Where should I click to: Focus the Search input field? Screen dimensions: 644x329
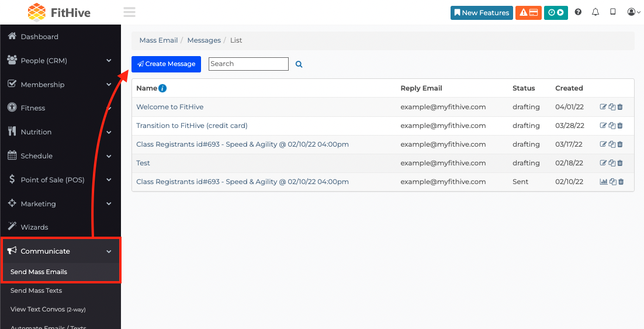248,64
